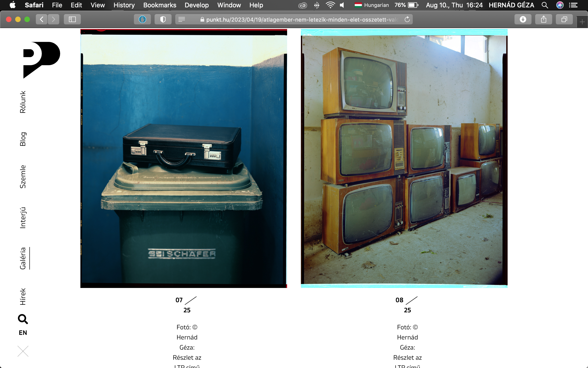588x368 pixels.
Task: Toggle the Safari sidebar
Action: point(72,19)
